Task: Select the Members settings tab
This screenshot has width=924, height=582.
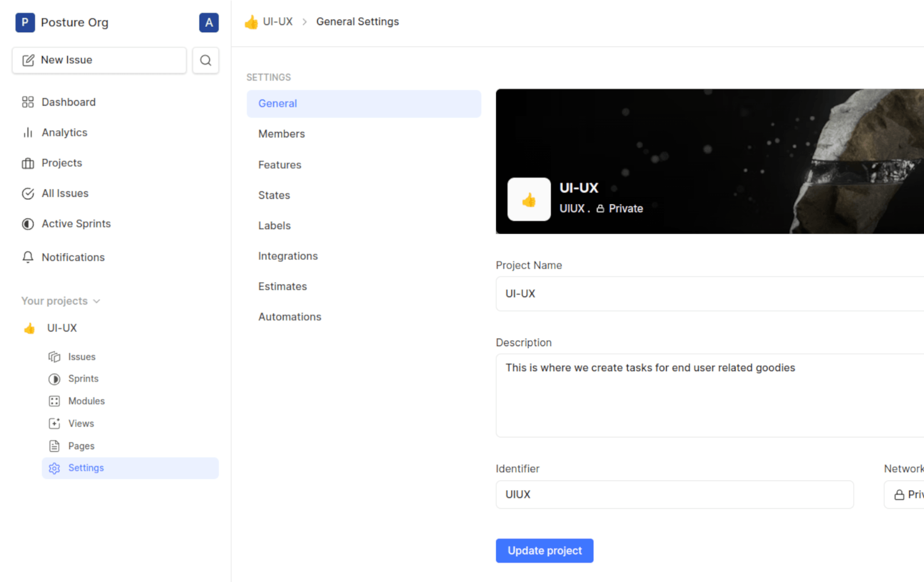Action: [x=282, y=134]
